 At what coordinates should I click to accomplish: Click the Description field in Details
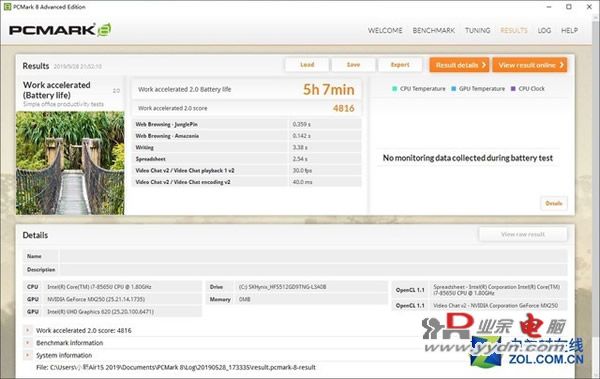point(313,270)
